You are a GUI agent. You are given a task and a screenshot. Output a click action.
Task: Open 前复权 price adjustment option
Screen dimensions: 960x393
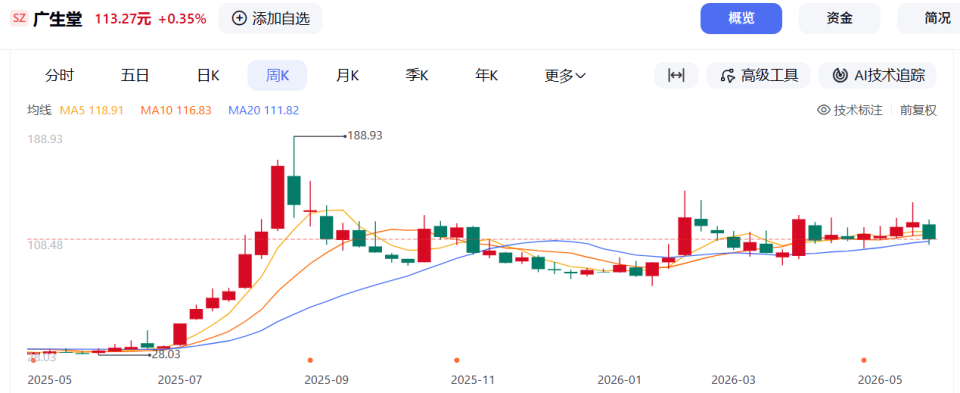tap(918, 110)
